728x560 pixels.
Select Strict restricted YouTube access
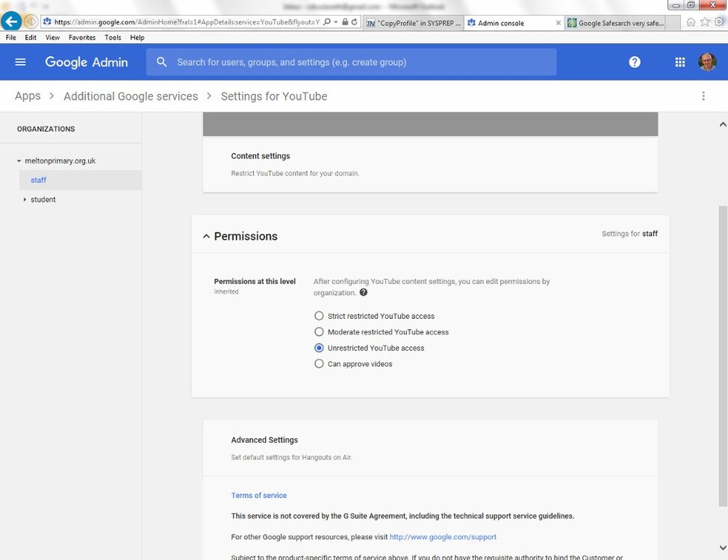pyautogui.click(x=319, y=316)
